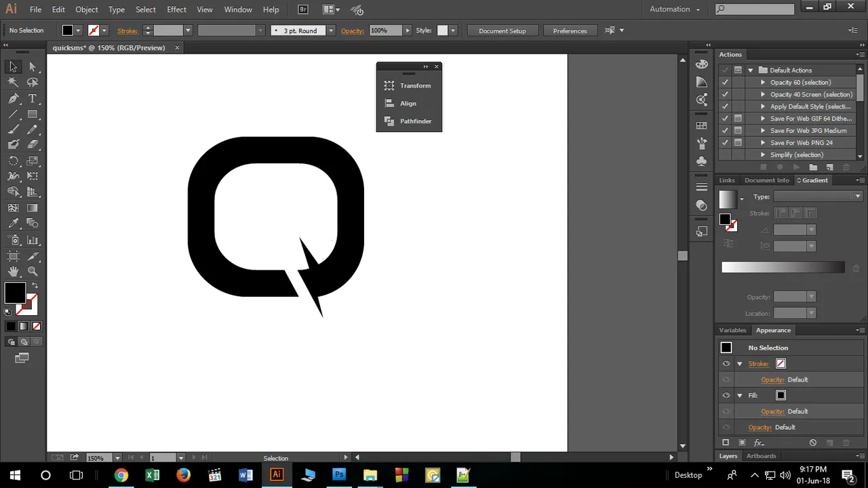Hide the Fill attribute eye icon
Viewport: 868px width, 488px height.
[x=726, y=395]
